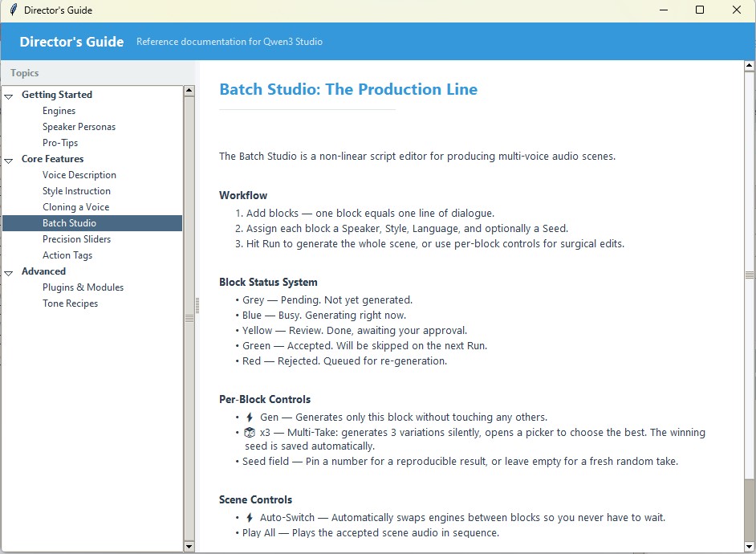Viewport: 756px width, 554px height.
Task: Collapse the Advanced topics section
Action: pos(9,272)
